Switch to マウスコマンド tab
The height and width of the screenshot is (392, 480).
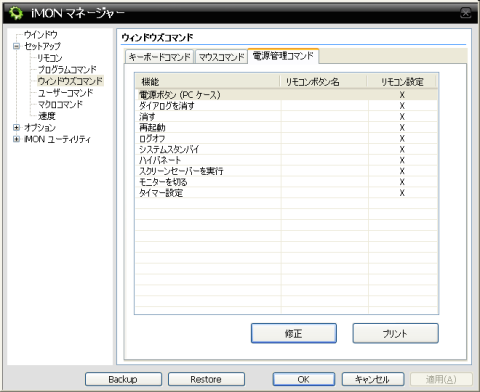221,57
